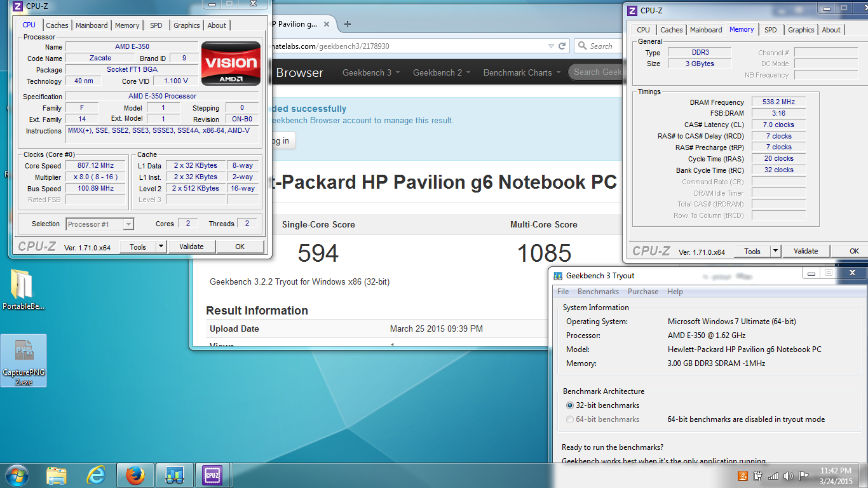Expand the Benchmark Charts dropdown

click(522, 72)
